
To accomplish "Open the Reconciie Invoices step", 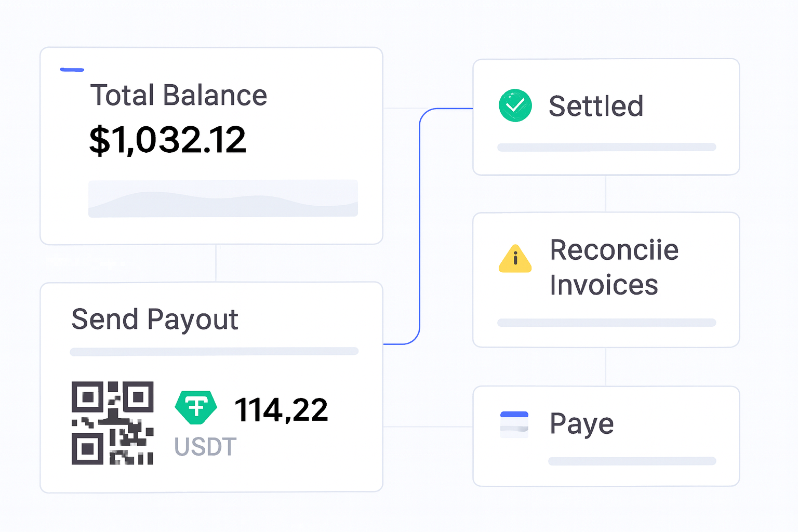I will [606, 280].
